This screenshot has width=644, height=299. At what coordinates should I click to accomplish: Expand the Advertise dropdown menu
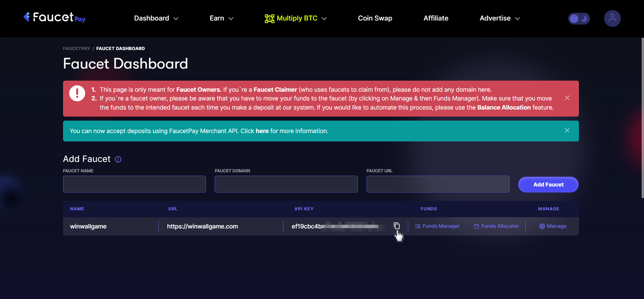tap(500, 18)
